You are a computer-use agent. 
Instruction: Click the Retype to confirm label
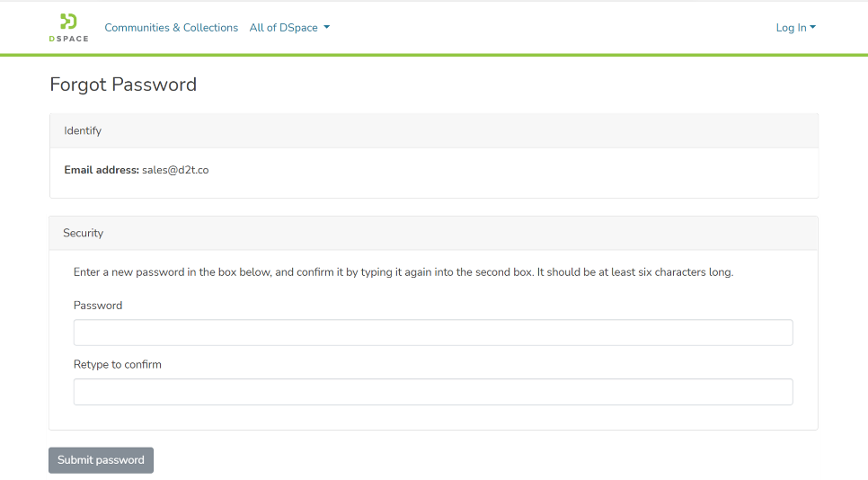[x=118, y=365]
